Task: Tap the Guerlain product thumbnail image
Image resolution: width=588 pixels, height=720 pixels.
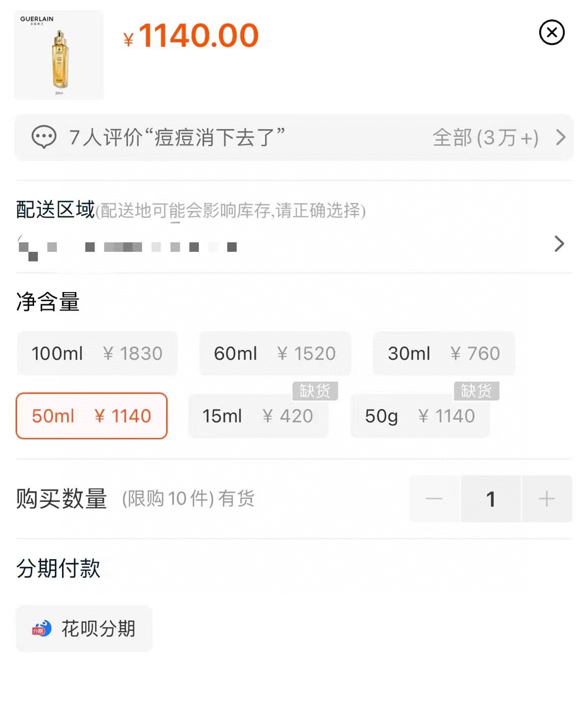Action: point(59,55)
